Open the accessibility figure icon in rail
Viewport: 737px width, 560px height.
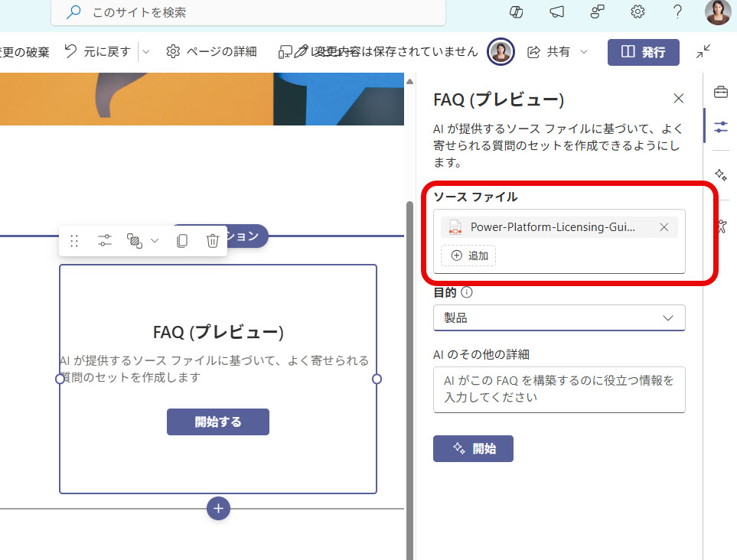pos(722,226)
